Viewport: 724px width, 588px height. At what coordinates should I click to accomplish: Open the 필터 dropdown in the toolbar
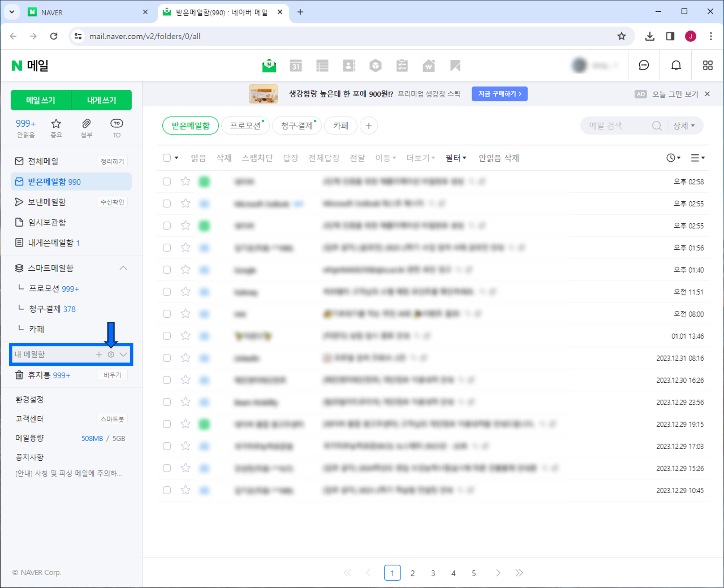(456, 158)
